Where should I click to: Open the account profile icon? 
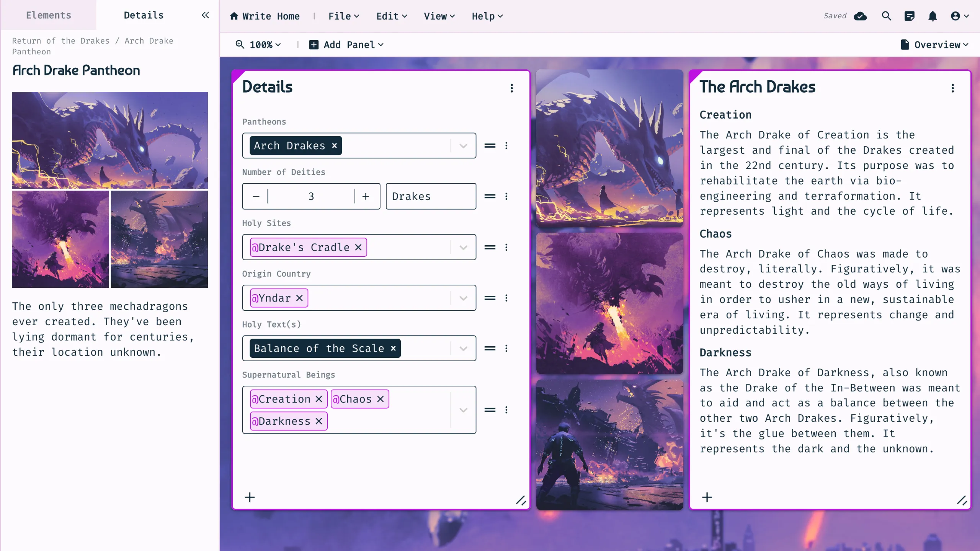pos(960,16)
